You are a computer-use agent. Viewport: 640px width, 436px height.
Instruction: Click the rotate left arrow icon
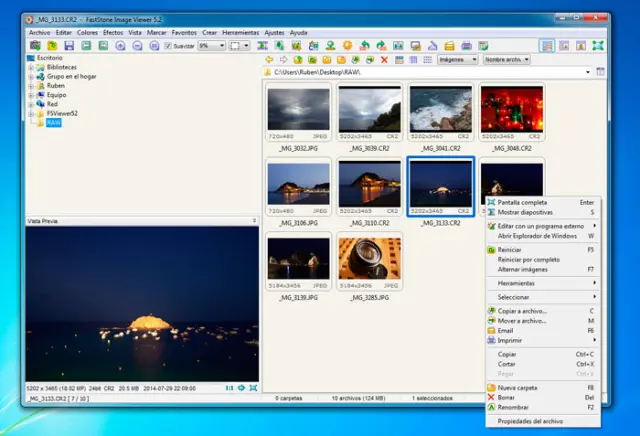[x=365, y=46]
